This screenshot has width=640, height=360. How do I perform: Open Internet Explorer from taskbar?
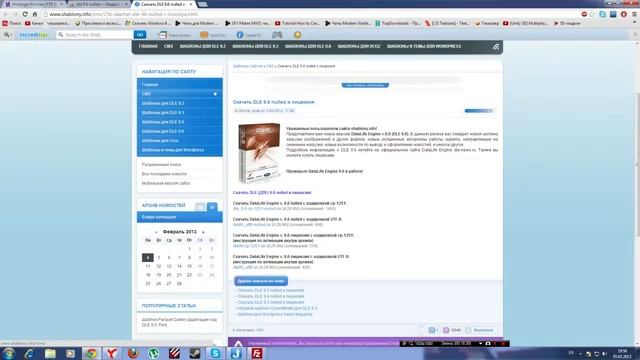(x=29, y=353)
